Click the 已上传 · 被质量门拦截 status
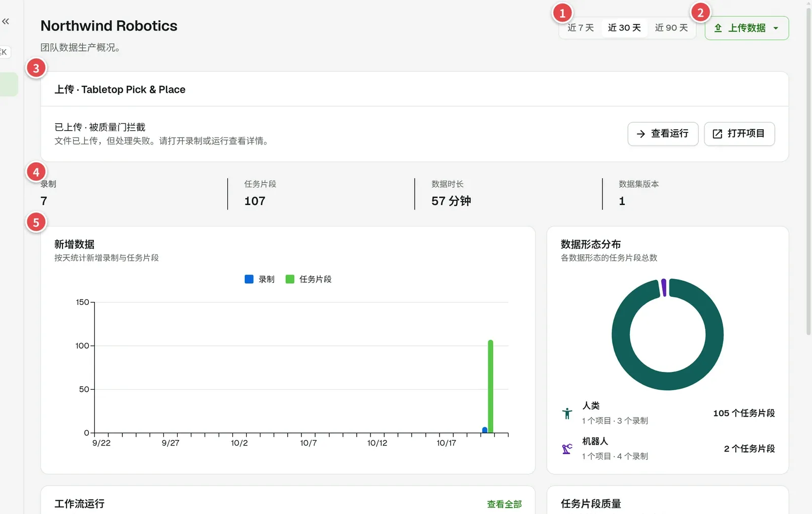 click(x=100, y=127)
